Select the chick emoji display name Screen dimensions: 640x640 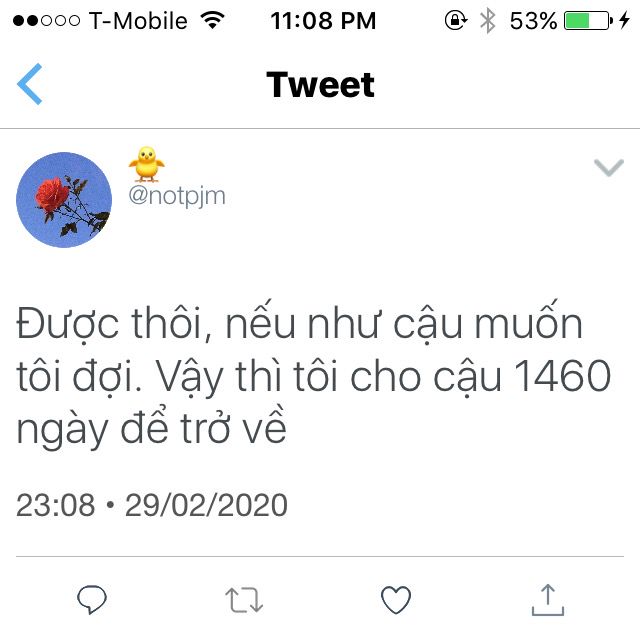[x=147, y=164]
